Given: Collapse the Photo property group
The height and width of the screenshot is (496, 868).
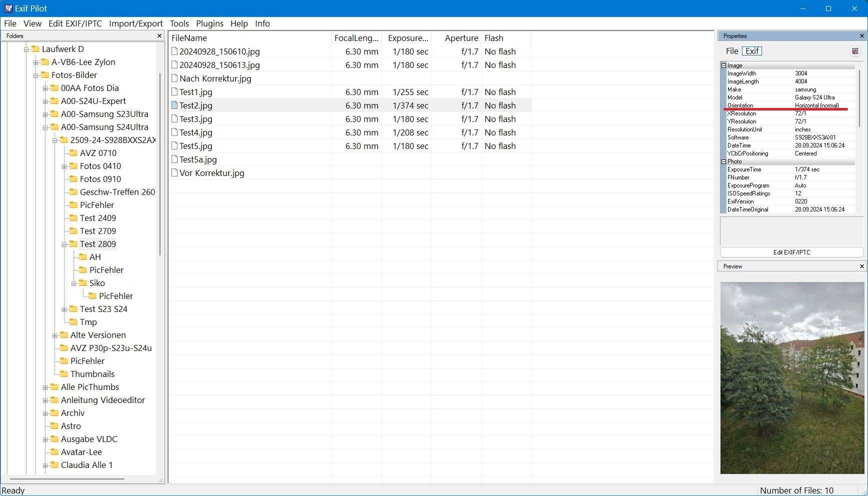Looking at the screenshot, I should point(723,161).
